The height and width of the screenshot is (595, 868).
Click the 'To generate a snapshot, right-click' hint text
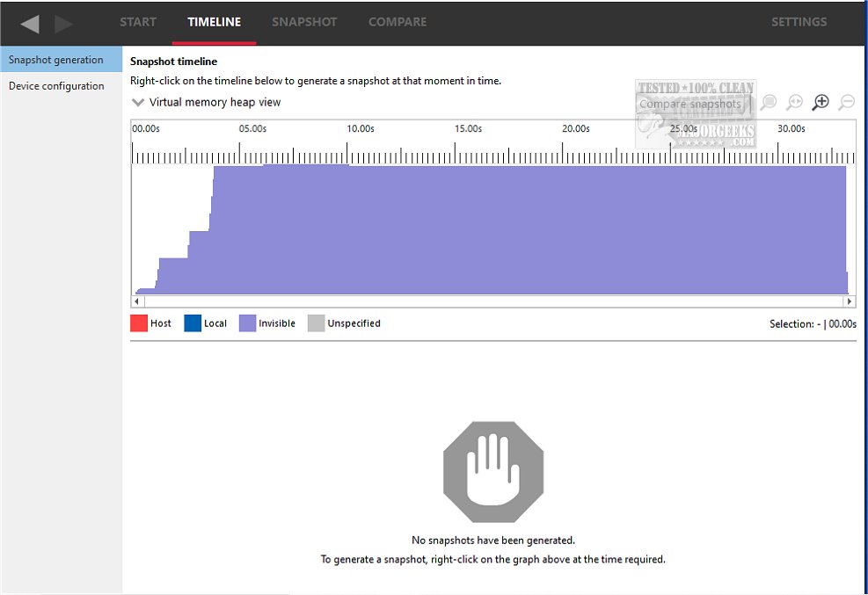[x=493, y=559]
